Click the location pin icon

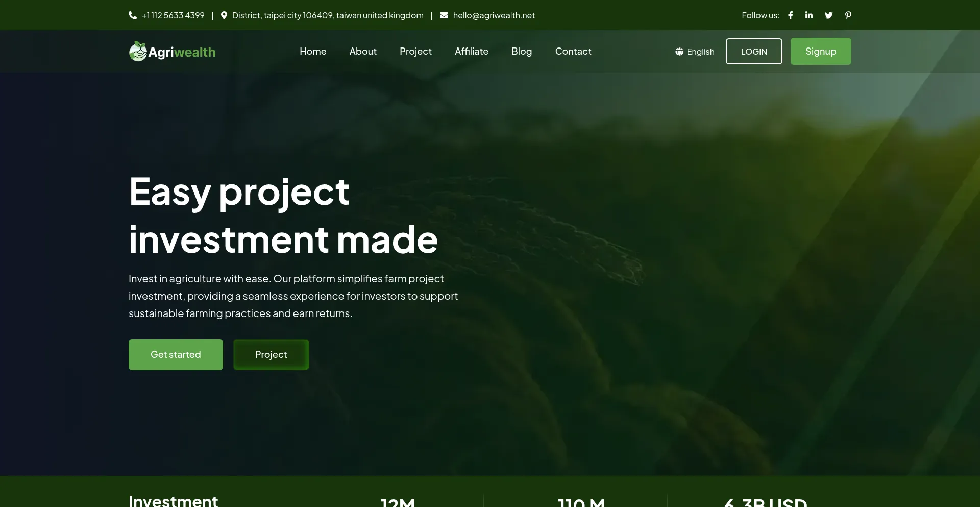224,15
